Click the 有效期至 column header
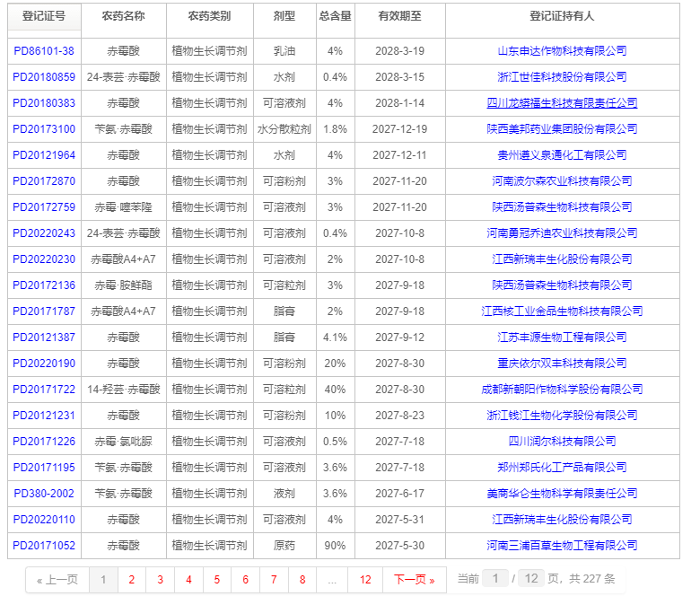The width and height of the screenshot is (700, 605). pos(399,16)
